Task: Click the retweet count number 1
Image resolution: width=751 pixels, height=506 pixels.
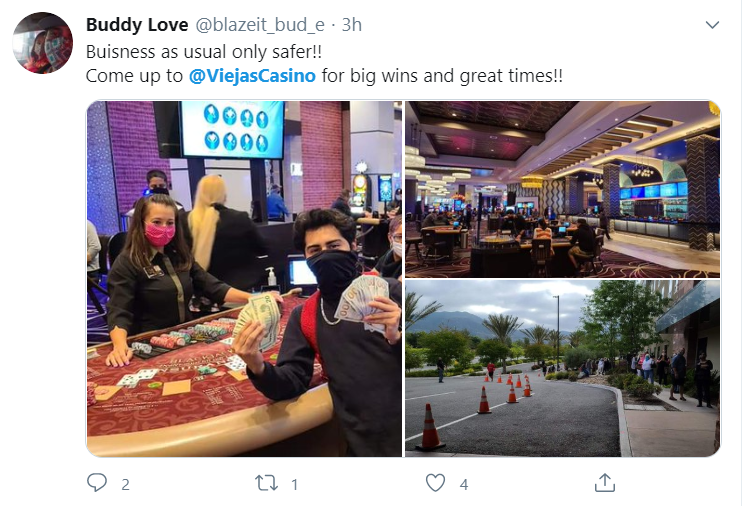Action: point(295,484)
